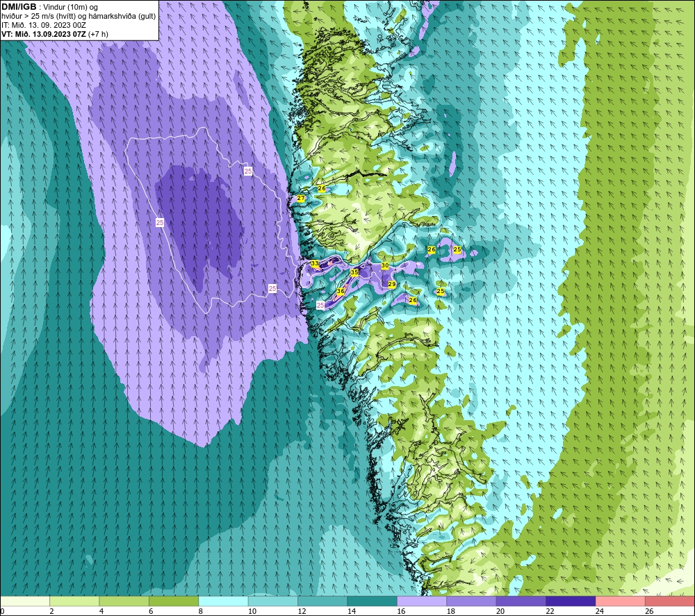Click the yellow 33 gust label
695x616 pixels.
point(315,263)
